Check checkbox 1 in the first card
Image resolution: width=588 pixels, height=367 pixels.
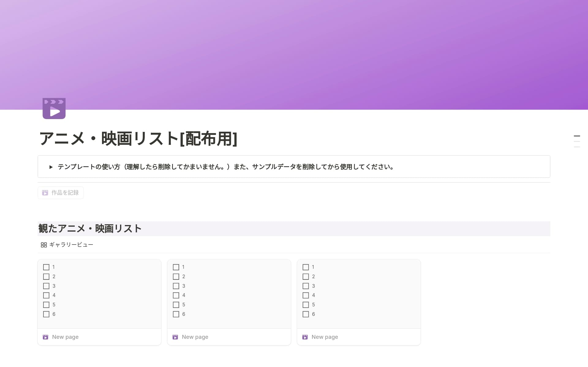click(46, 267)
